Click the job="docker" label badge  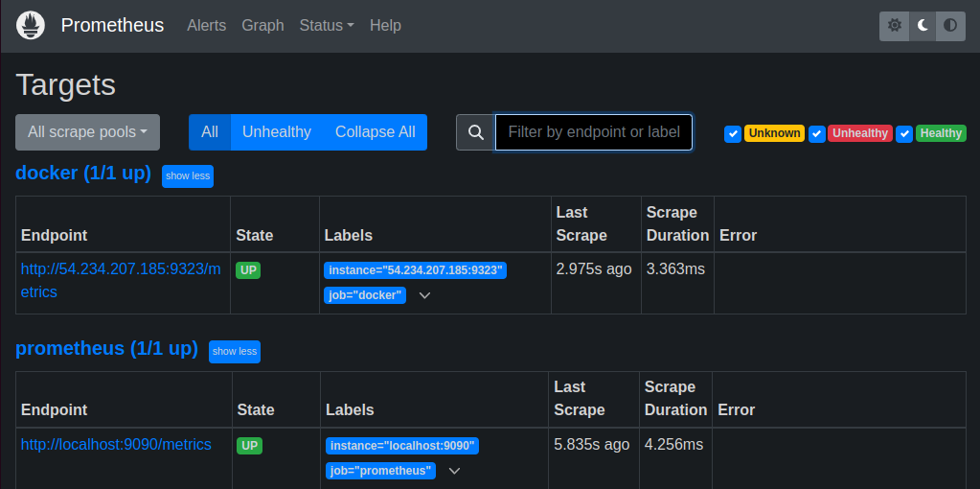(x=365, y=295)
